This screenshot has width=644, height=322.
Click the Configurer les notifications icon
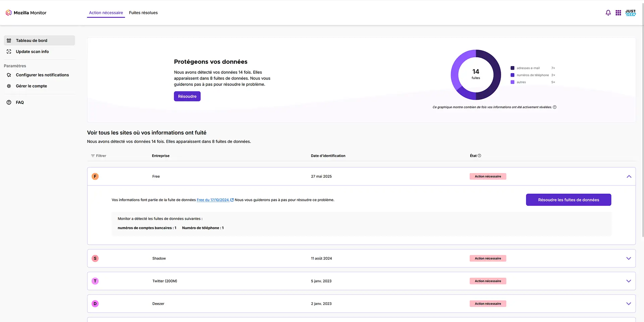9,75
